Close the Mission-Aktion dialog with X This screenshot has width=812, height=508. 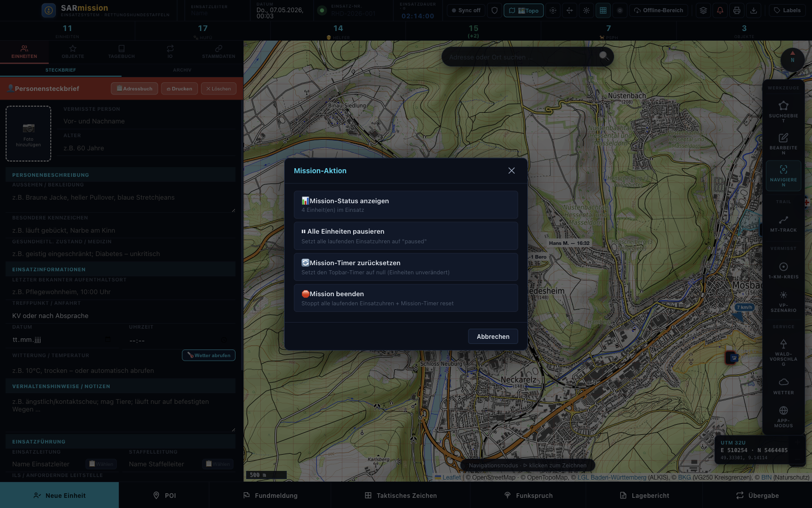512,171
